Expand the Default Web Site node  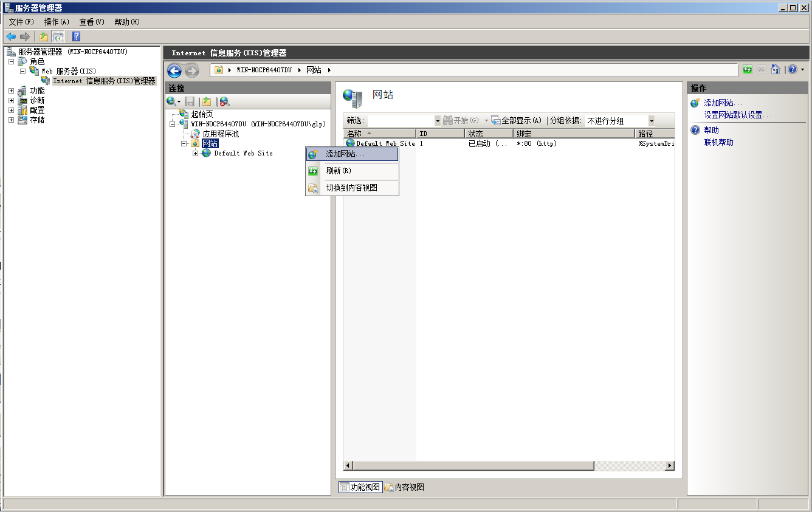[x=196, y=153]
